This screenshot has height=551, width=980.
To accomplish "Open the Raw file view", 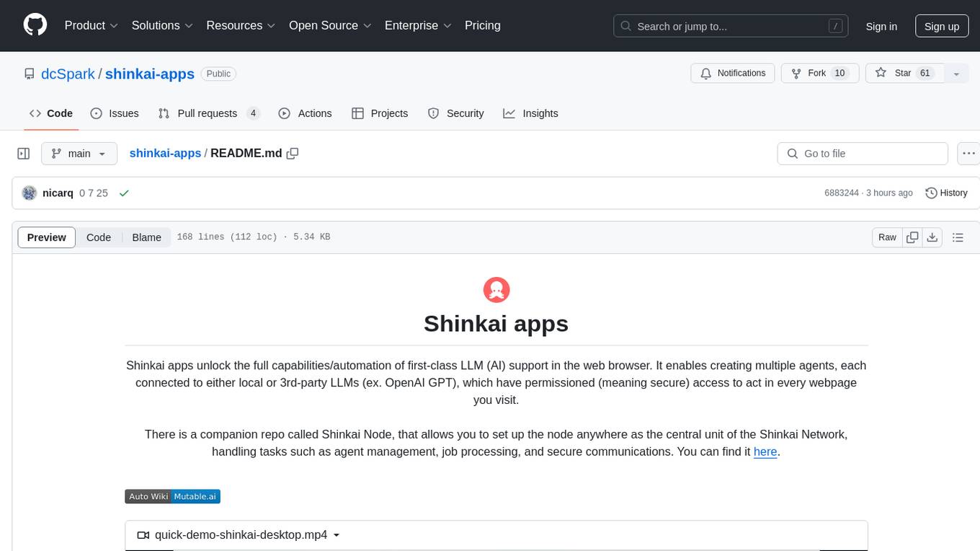I will pyautogui.click(x=887, y=237).
